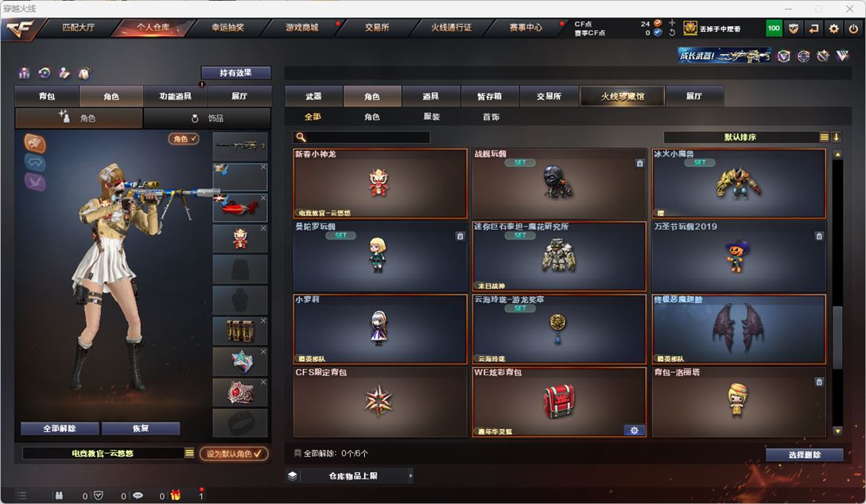The height and width of the screenshot is (504, 866).
Task: Select the 暂存箱 tab
Action: tap(489, 96)
